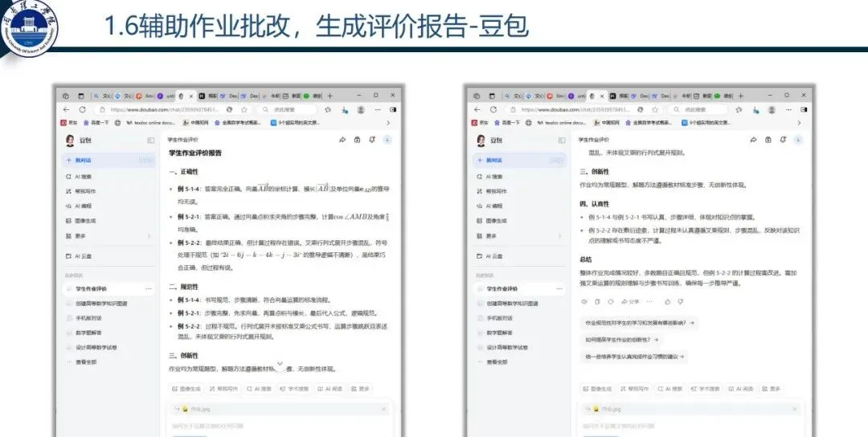Expand bookmarks overflow chevron in right window
The image size is (868, 437).
click(799, 123)
